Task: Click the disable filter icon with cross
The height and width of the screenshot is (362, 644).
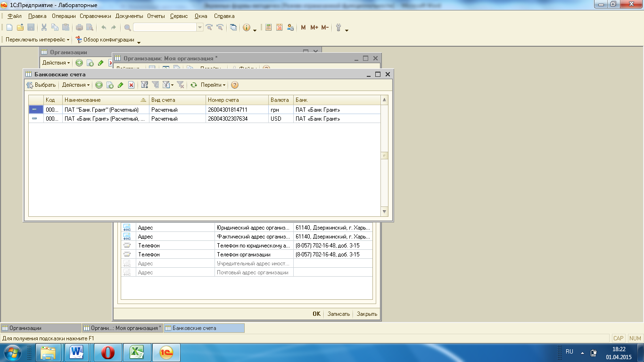Action: click(x=180, y=85)
